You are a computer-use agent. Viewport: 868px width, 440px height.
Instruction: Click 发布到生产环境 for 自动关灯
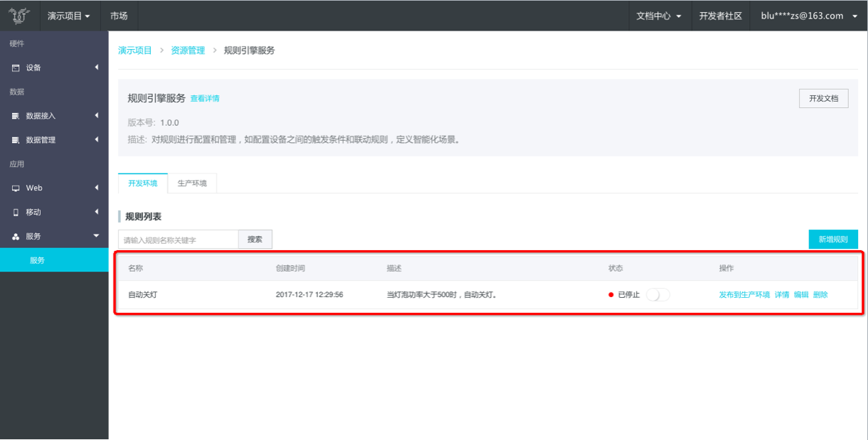click(744, 295)
